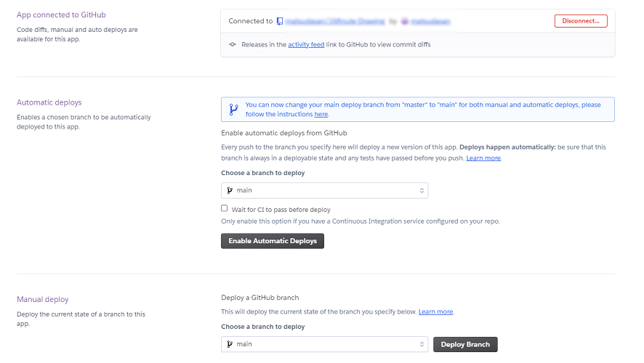The width and height of the screenshot is (644, 363).
Task: Follow the "here" instructions link
Action: click(x=321, y=115)
